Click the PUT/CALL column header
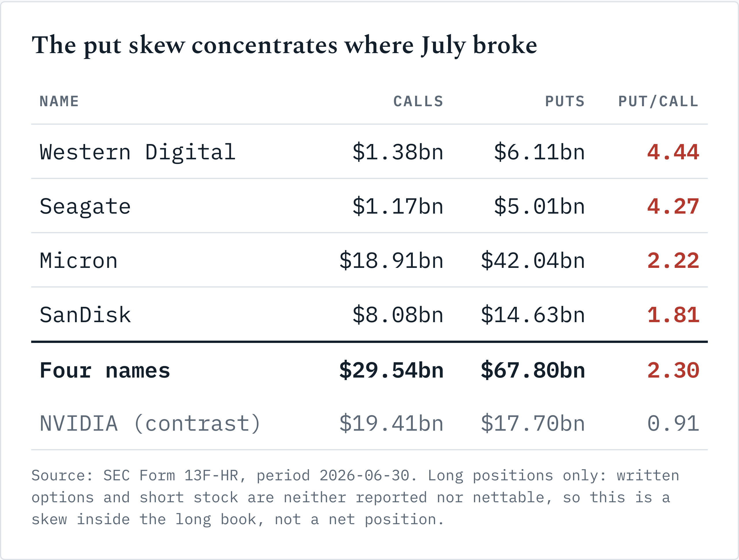The image size is (739, 560). coord(658,101)
